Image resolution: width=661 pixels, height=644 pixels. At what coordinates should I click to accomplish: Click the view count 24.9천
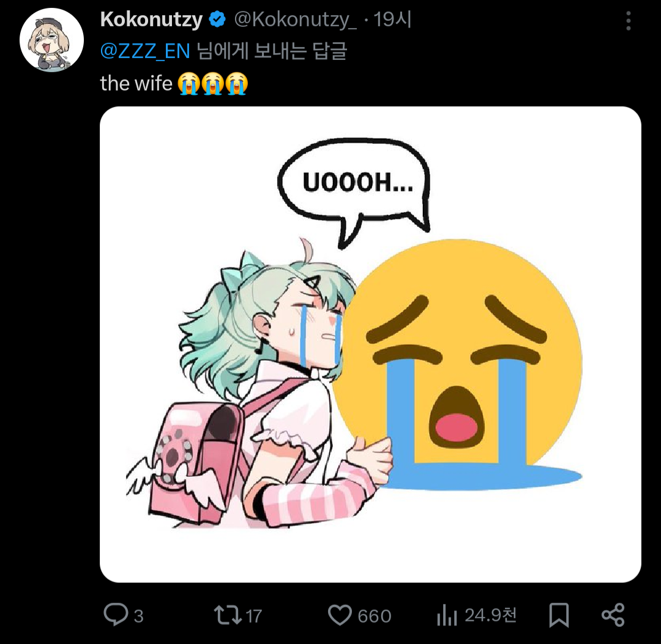[x=490, y=615]
